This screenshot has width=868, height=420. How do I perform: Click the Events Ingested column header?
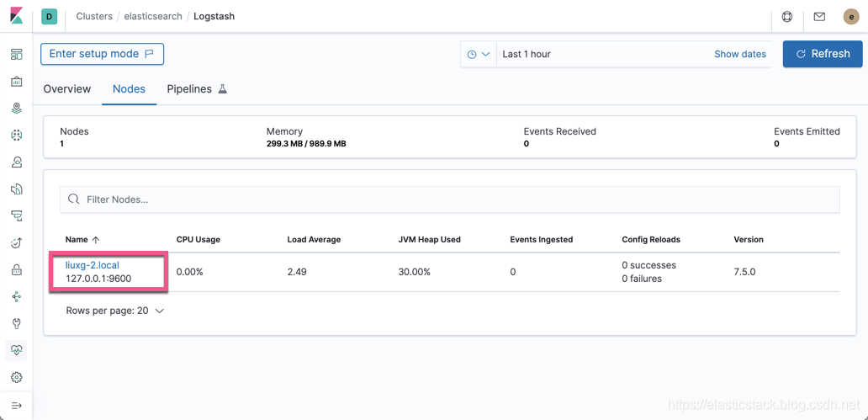[x=542, y=239]
